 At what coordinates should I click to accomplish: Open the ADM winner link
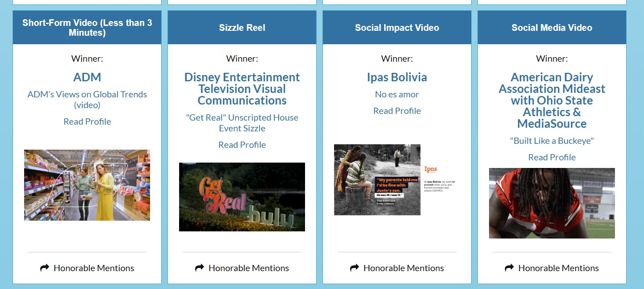point(87,77)
